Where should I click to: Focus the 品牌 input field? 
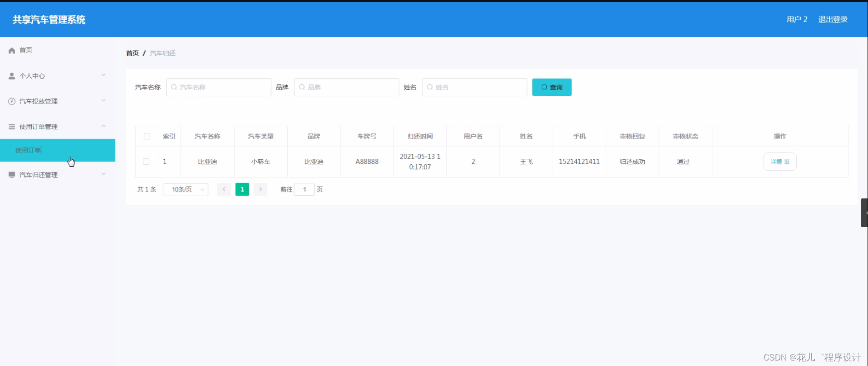click(347, 87)
